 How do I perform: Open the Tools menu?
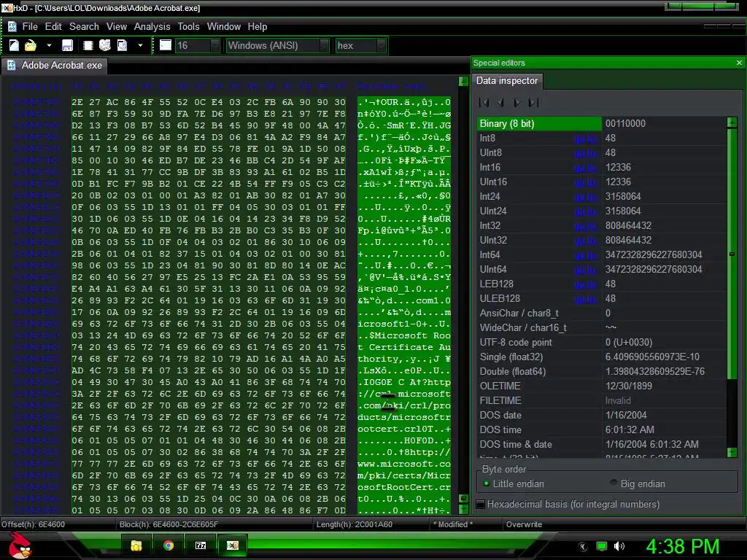pyautogui.click(x=188, y=27)
